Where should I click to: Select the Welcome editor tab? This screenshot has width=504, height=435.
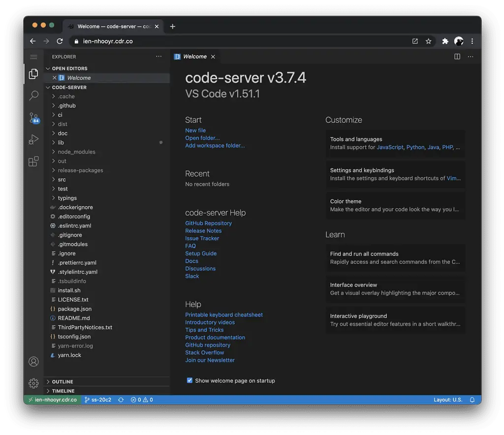tap(194, 57)
